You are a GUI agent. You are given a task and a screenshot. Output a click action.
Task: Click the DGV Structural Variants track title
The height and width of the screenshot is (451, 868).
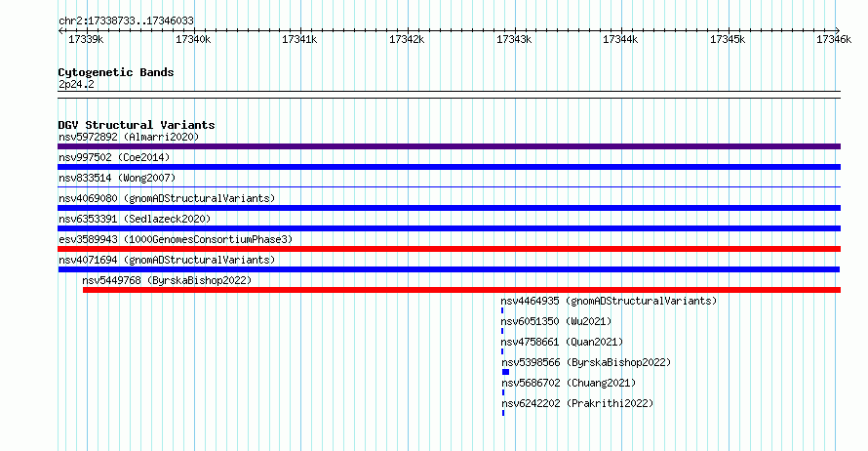click(x=137, y=125)
